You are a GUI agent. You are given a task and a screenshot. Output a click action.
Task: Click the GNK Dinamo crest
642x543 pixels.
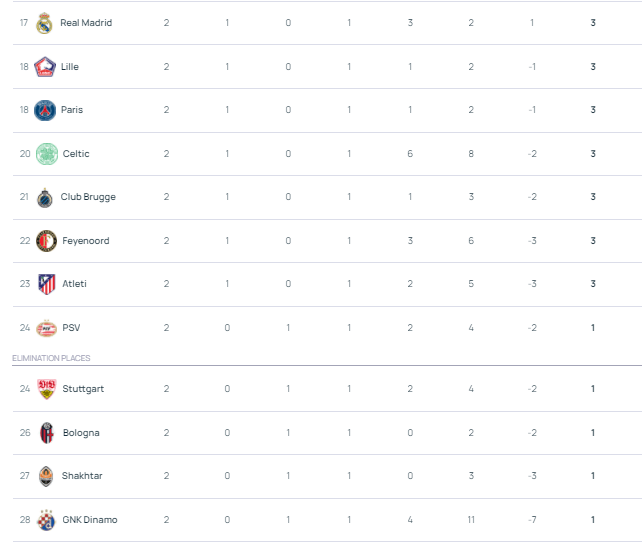pyautogui.click(x=46, y=520)
